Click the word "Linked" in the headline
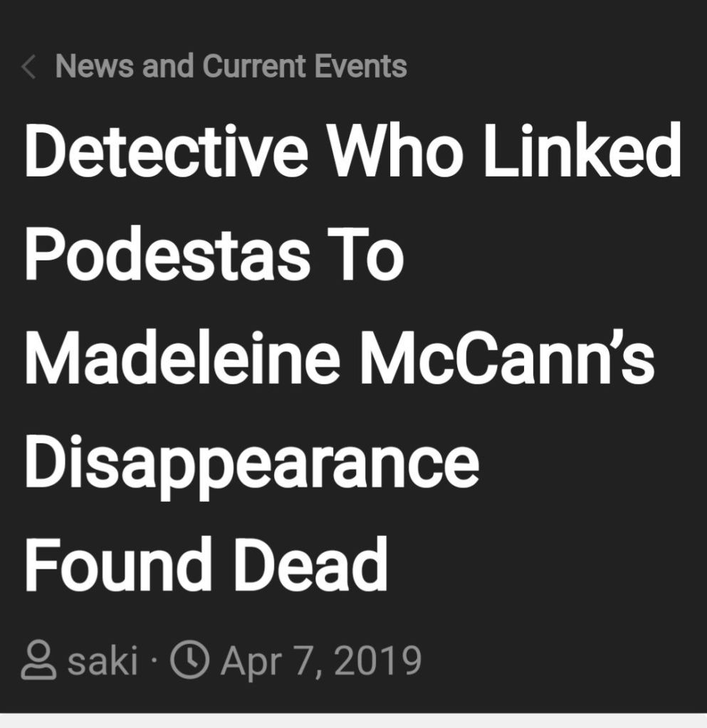 coord(582,151)
